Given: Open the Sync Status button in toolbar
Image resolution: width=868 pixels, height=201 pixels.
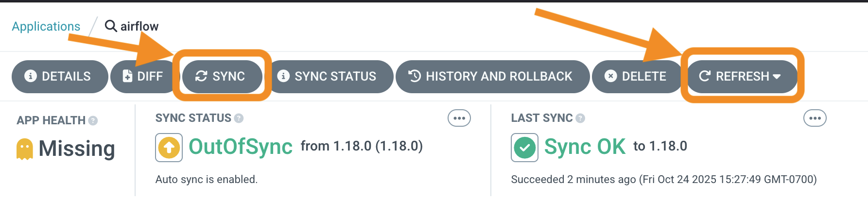Looking at the screenshot, I should click(327, 76).
